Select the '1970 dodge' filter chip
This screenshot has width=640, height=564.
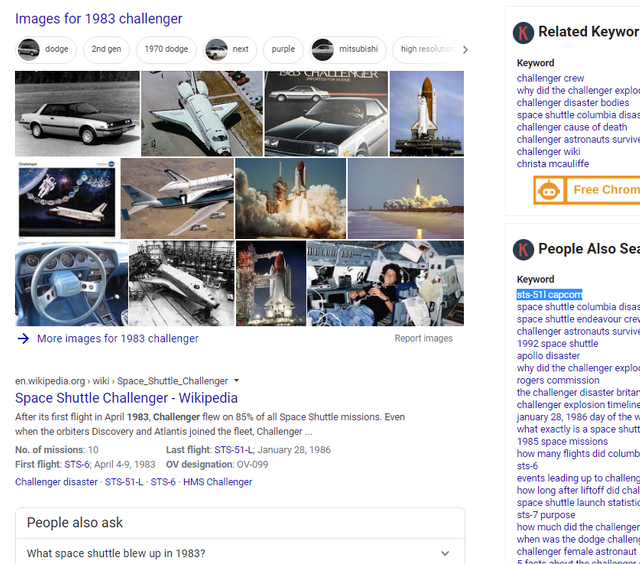coord(166,49)
